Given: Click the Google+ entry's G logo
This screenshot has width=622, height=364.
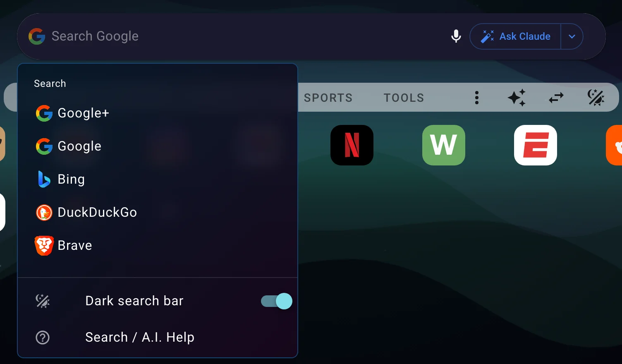Looking at the screenshot, I should click(44, 113).
